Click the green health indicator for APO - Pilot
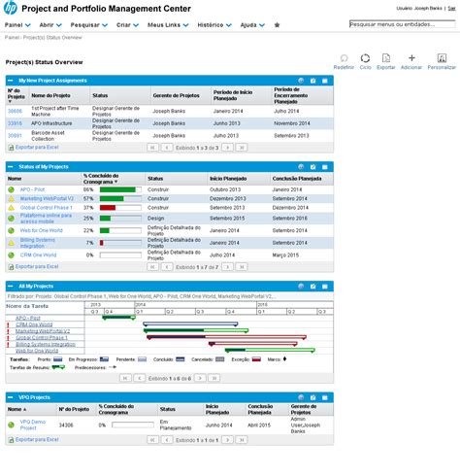Screen dimensions: 460x476 11,189
